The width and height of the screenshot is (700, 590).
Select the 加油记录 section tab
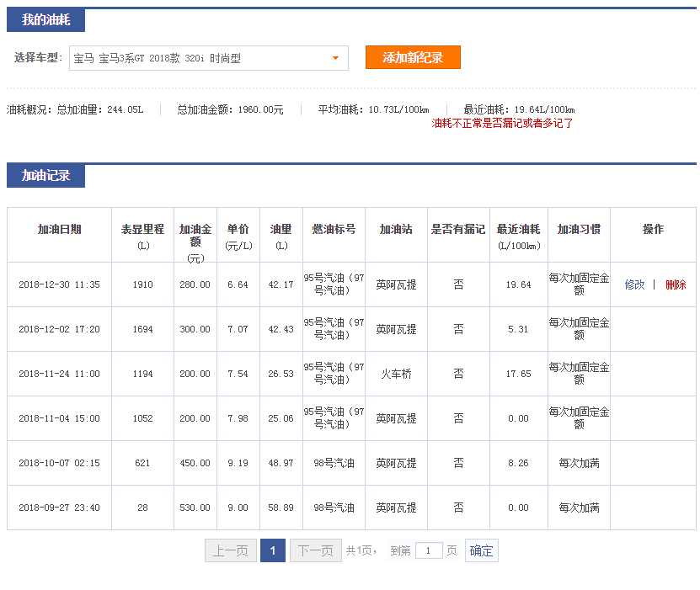click(45, 176)
